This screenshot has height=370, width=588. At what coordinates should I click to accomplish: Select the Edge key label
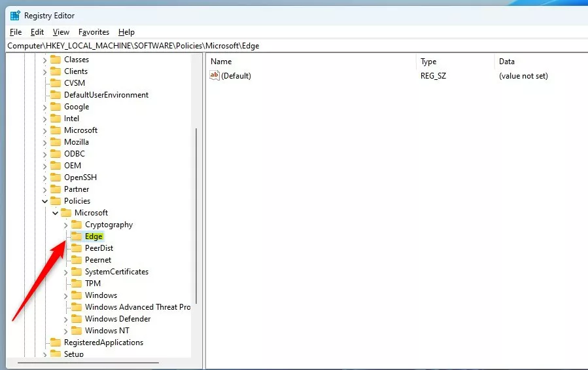point(94,236)
